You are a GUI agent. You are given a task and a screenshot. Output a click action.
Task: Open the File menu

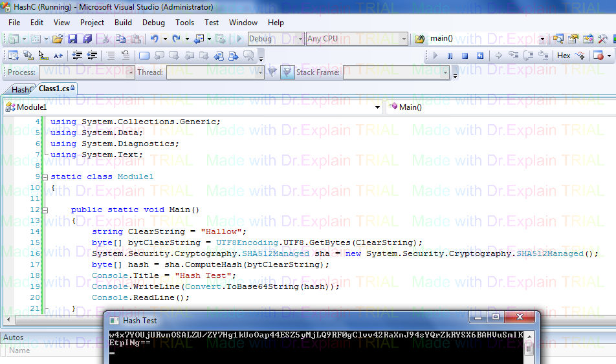click(x=14, y=23)
